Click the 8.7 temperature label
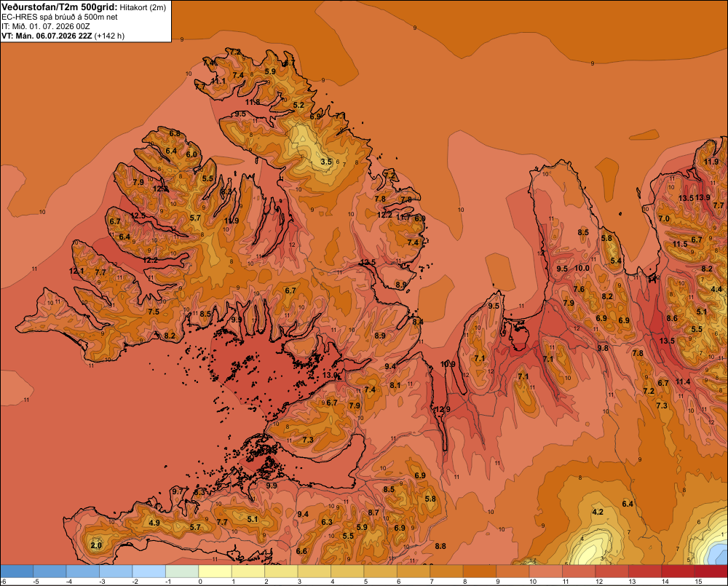This screenshot has width=728, height=586. click(373, 512)
